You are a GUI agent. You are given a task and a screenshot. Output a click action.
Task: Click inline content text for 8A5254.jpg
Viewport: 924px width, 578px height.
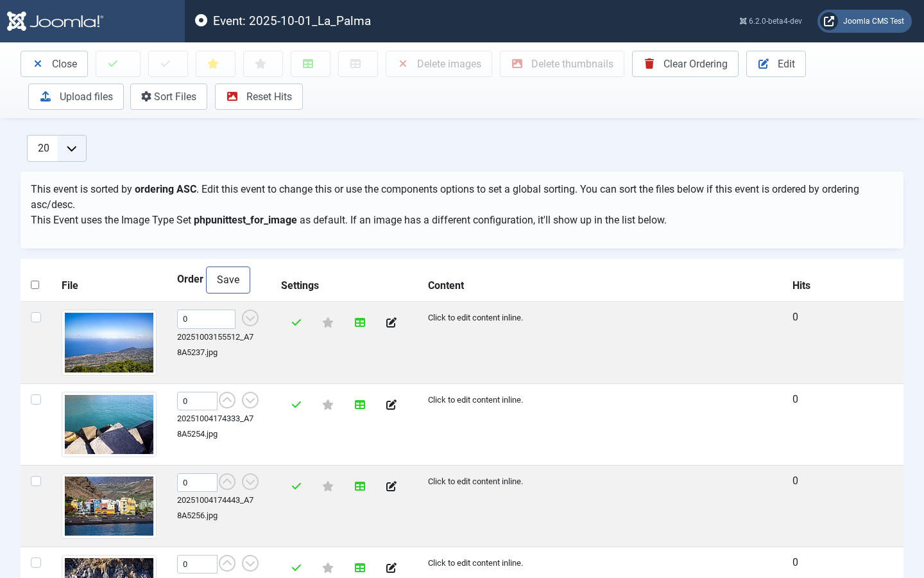[x=475, y=400]
